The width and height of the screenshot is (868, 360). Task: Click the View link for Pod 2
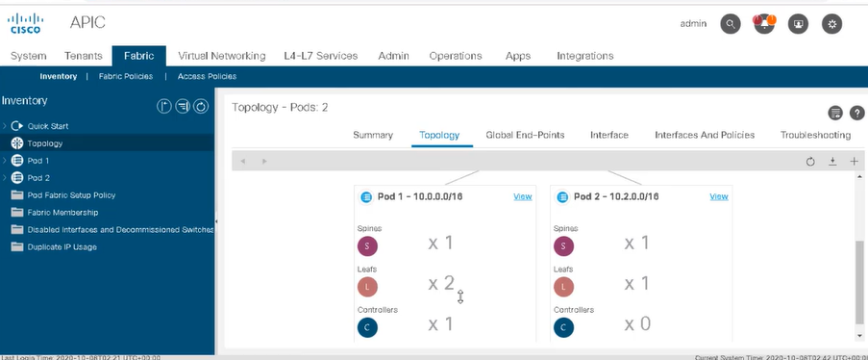[x=719, y=196]
